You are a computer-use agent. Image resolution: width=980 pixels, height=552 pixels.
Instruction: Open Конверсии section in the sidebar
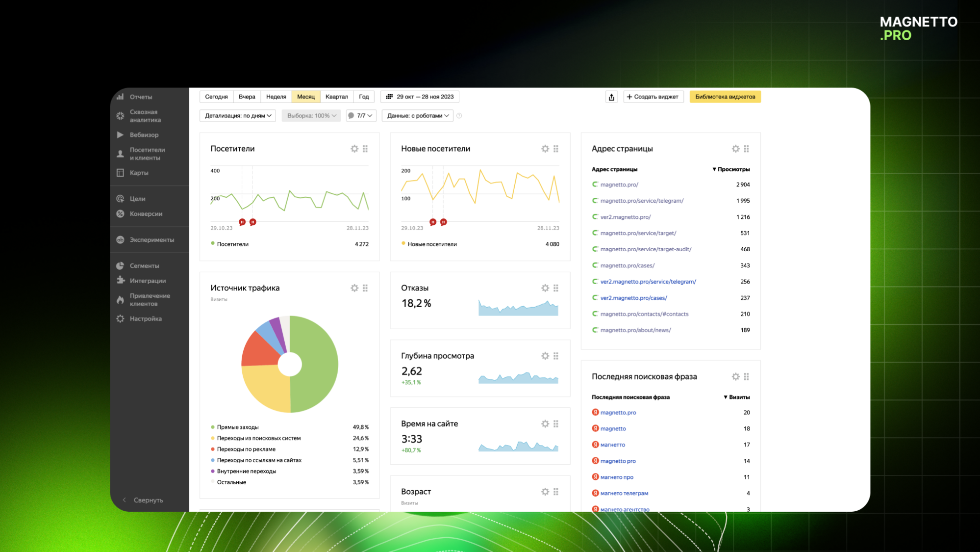coord(146,214)
